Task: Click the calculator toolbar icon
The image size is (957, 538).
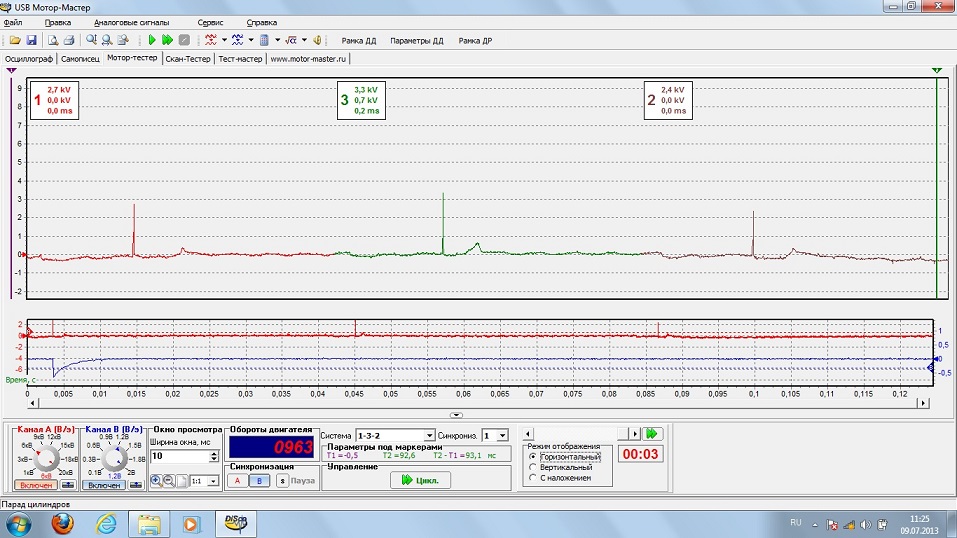Action: (x=264, y=40)
